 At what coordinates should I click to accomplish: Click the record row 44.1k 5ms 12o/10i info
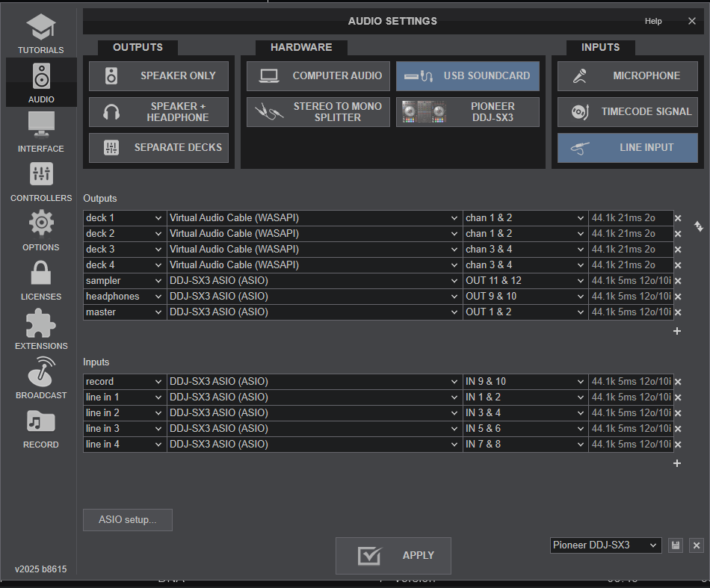(x=632, y=382)
